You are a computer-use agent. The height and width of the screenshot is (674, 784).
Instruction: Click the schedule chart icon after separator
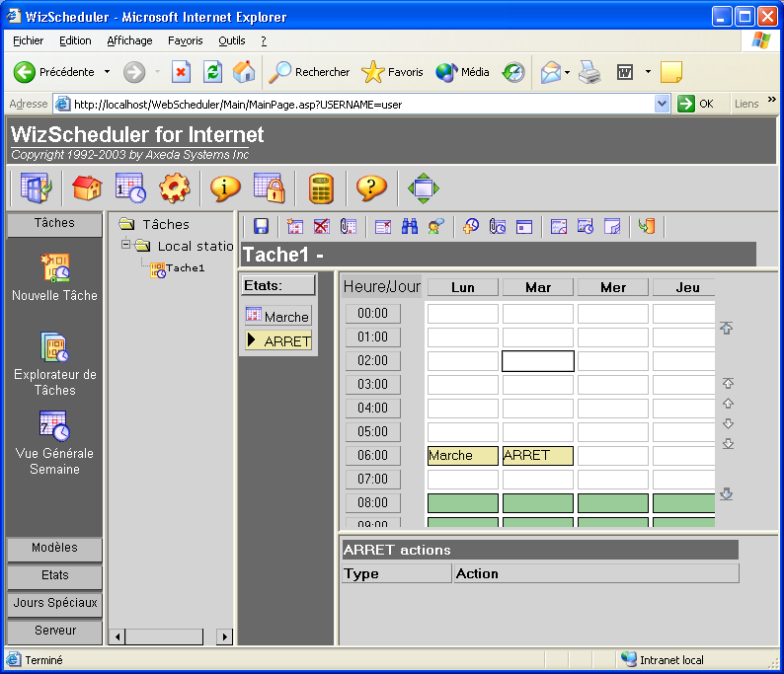click(x=559, y=226)
